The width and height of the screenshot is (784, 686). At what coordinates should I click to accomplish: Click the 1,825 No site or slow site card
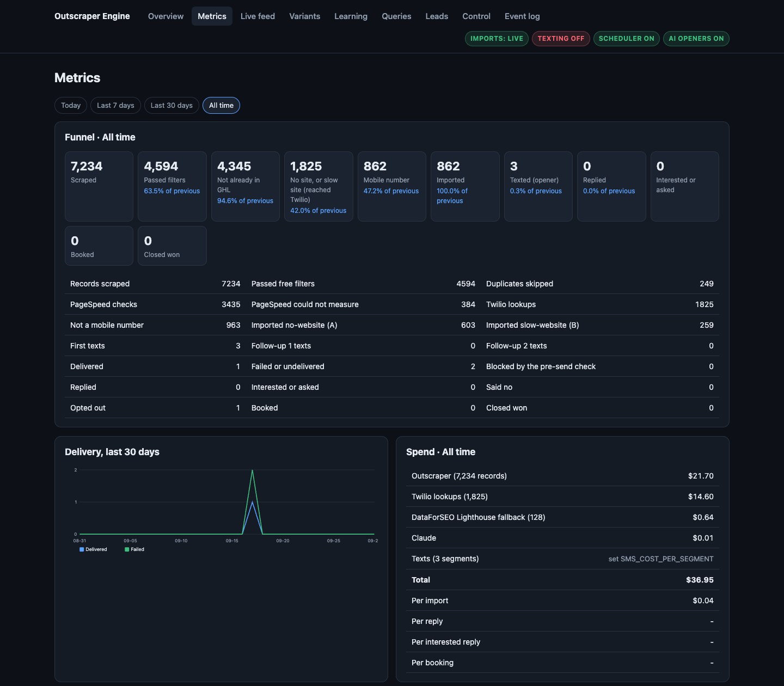318,186
